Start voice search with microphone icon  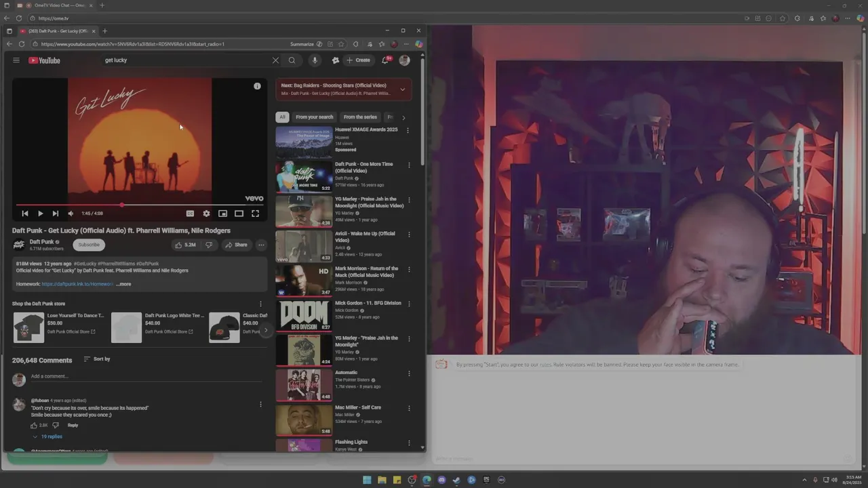(x=315, y=60)
